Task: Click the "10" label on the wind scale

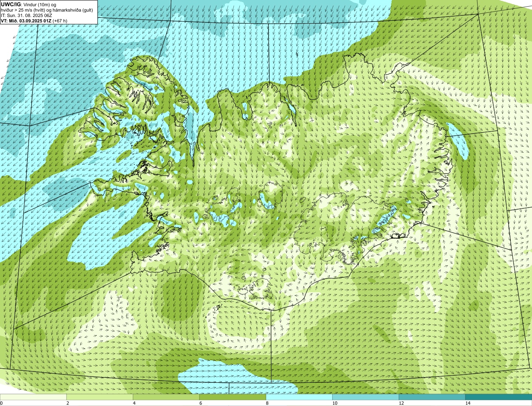Action: 335,403
